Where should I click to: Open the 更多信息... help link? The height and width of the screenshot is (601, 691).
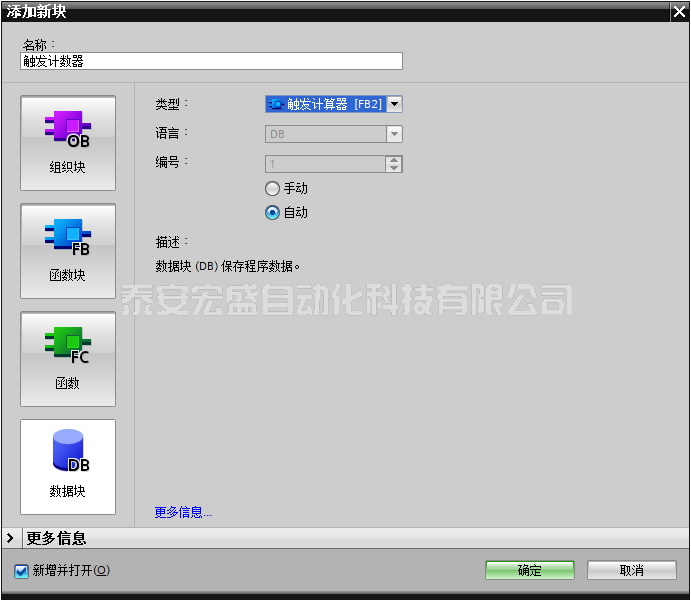pos(183,512)
